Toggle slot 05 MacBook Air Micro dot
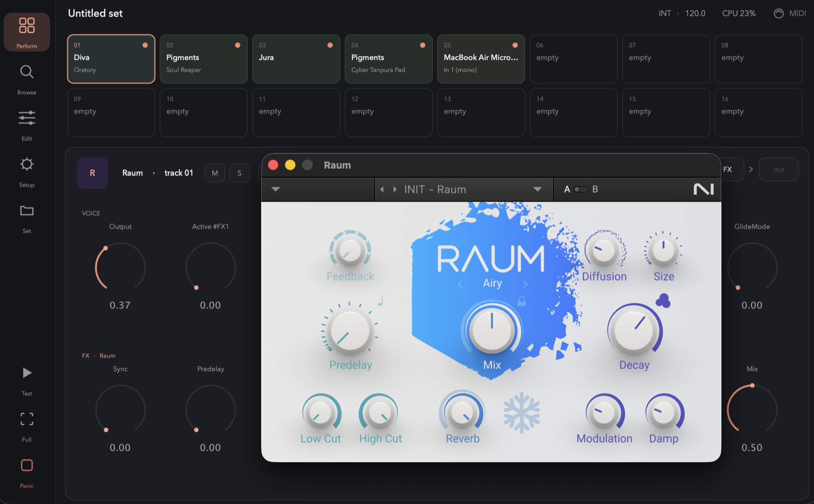Viewport: 814px width, 504px height. coord(515,45)
